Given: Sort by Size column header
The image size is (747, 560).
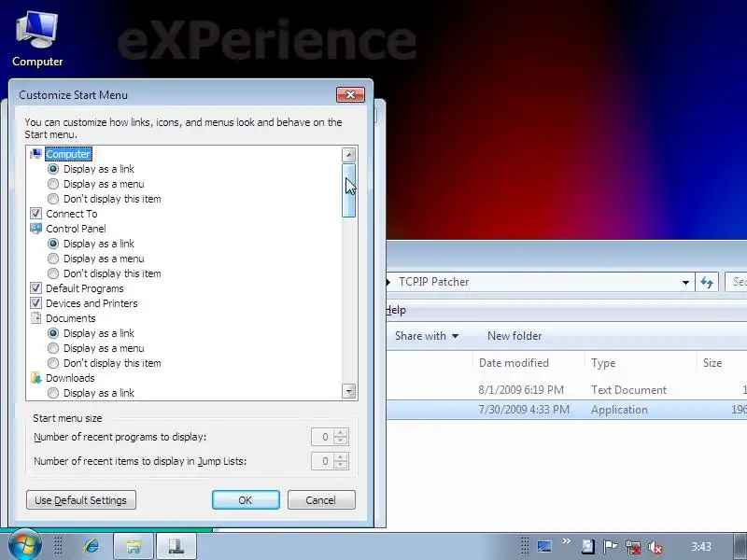Looking at the screenshot, I should tap(722, 363).
